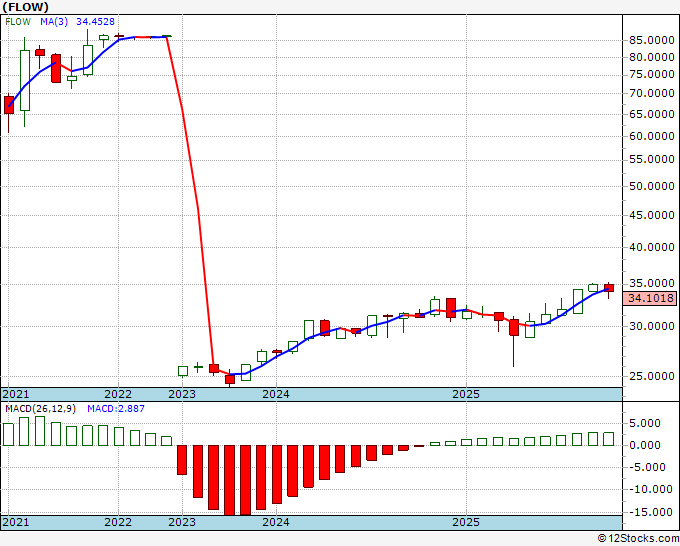680x546 pixels.
Task: Select the FLOW legend label
Action: tap(18, 22)
